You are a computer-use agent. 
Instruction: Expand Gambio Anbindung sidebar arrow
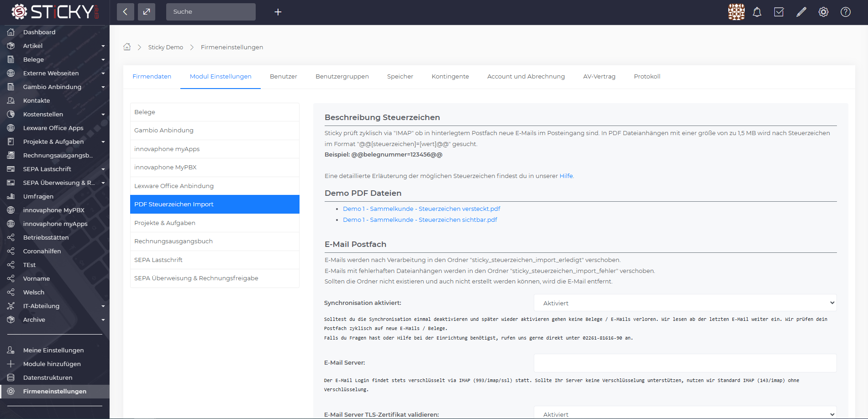pyautogui.click(x=103, y=87)
